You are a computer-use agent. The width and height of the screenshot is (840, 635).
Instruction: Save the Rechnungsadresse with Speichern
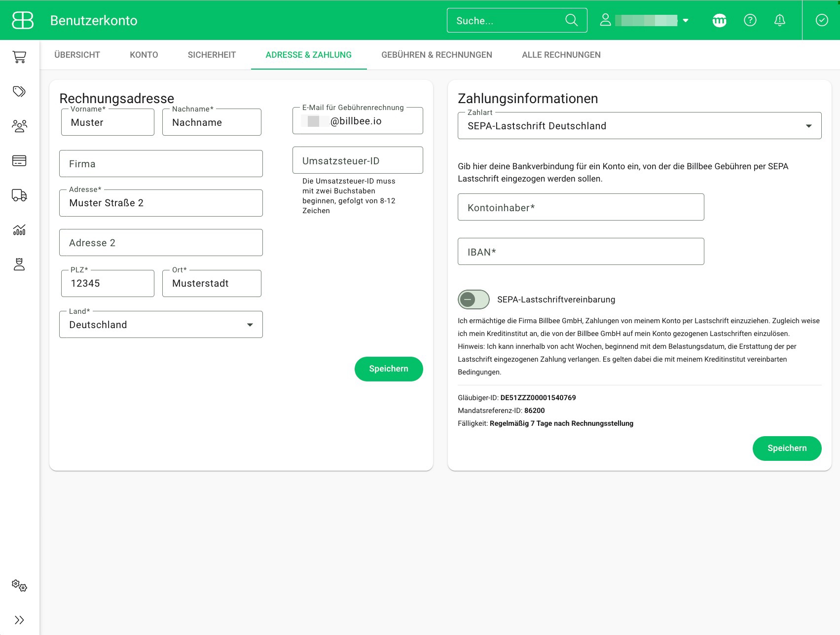389,369
